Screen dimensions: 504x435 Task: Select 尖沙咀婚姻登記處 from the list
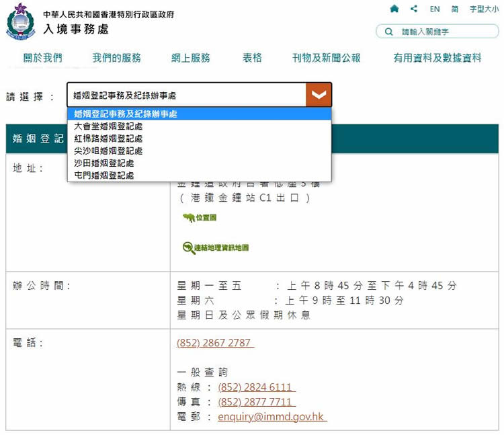[200, 151]
